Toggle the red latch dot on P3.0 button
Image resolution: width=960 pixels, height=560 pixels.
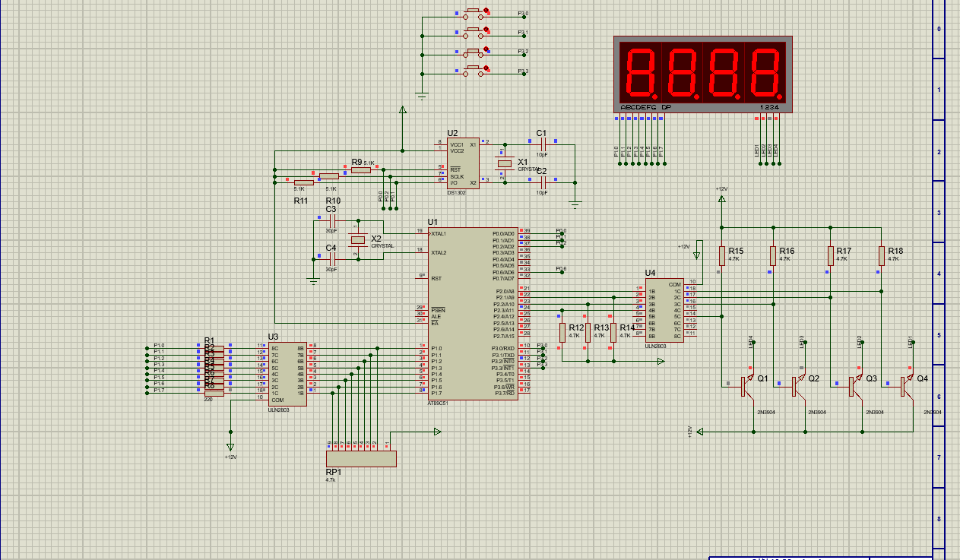coord(486,10)
